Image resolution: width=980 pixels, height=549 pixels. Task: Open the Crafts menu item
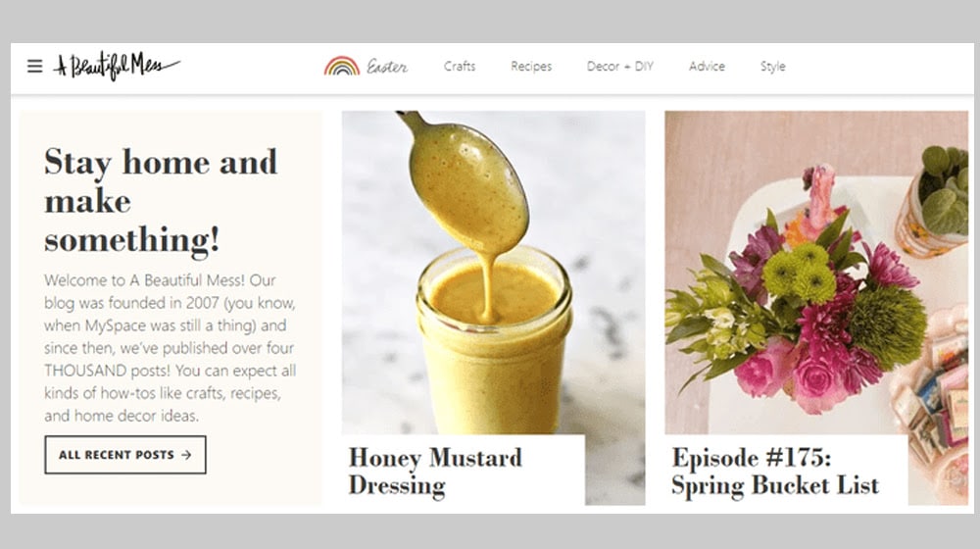click(x=460, y=67)
